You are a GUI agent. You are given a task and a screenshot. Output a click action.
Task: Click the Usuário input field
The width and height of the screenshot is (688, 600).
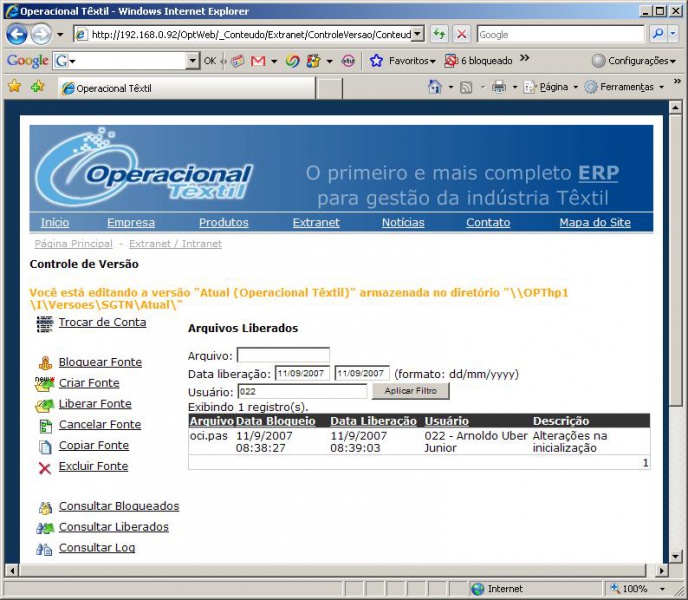tap(302, 391)
